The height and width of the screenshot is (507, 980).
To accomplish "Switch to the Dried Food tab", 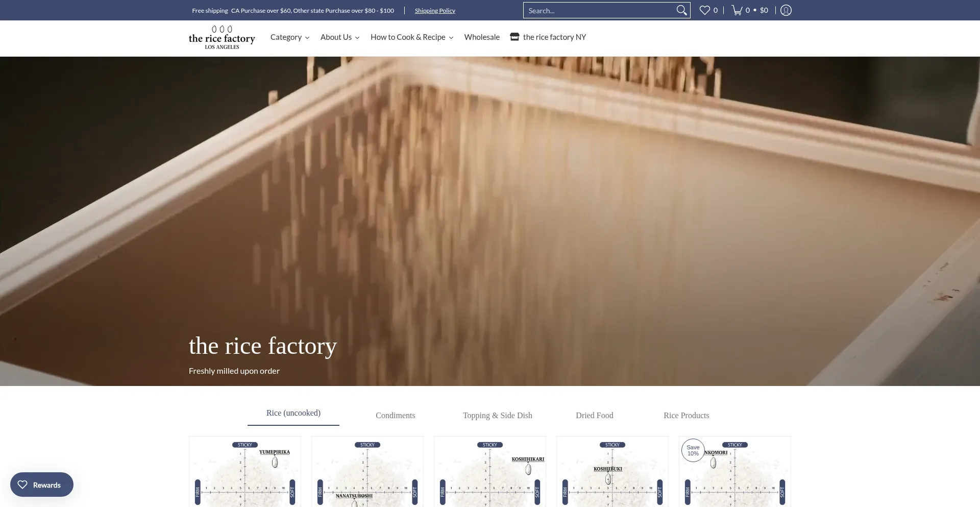I will coord(594,416).
